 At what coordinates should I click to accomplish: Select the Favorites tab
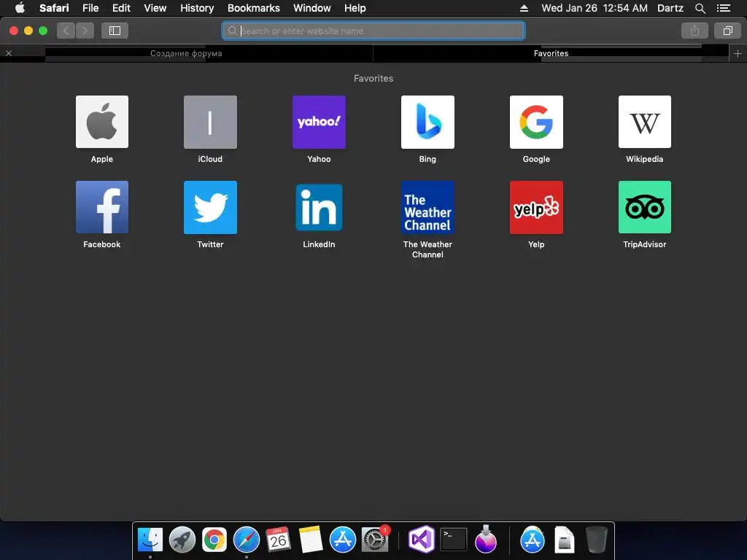point(551,53)
